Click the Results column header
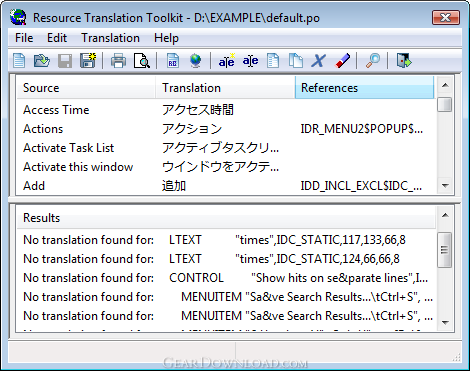The width and height of the screenshot is (470, 371). point(226,218)
